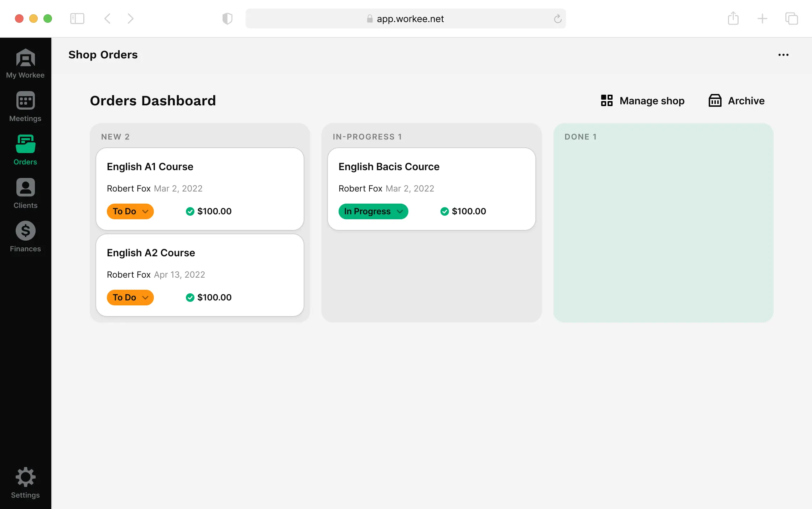Viewport: 812px width, 509px height.
Task: Open the three-dot options menu
Action: pos(784,54)
